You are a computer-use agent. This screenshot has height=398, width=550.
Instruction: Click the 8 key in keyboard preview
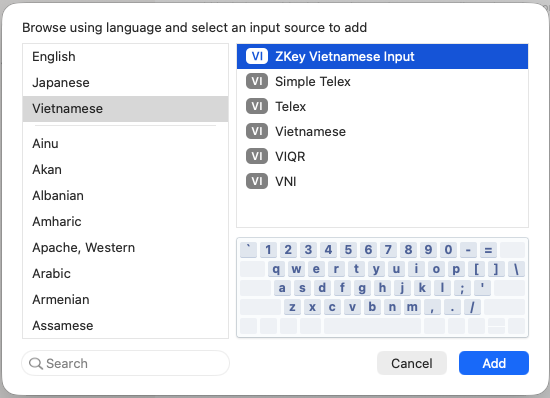pyautogui.click(x=408, y=250)
